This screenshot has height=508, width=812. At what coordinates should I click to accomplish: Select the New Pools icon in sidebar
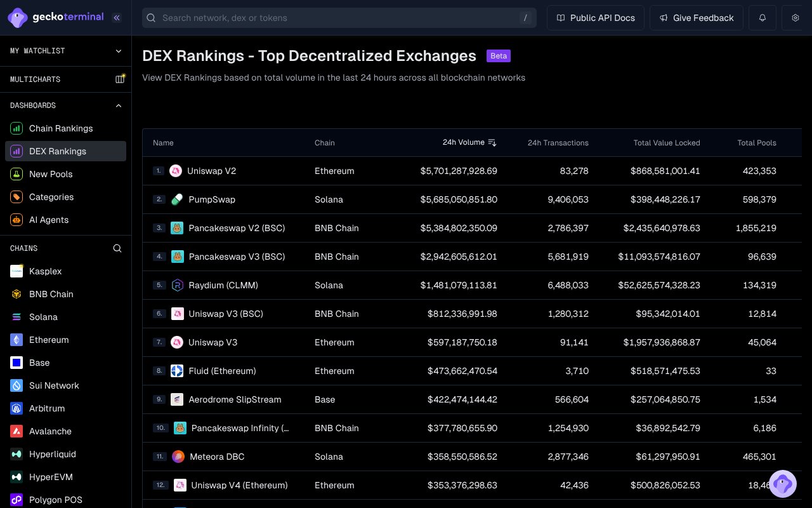[16, 174]
